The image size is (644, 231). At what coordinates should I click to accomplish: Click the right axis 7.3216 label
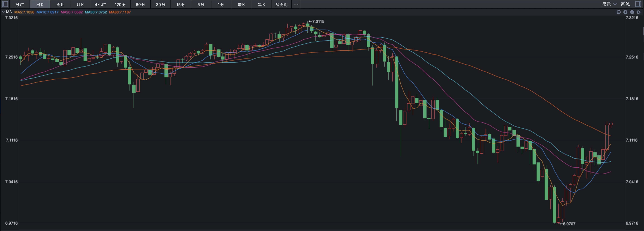632,18
